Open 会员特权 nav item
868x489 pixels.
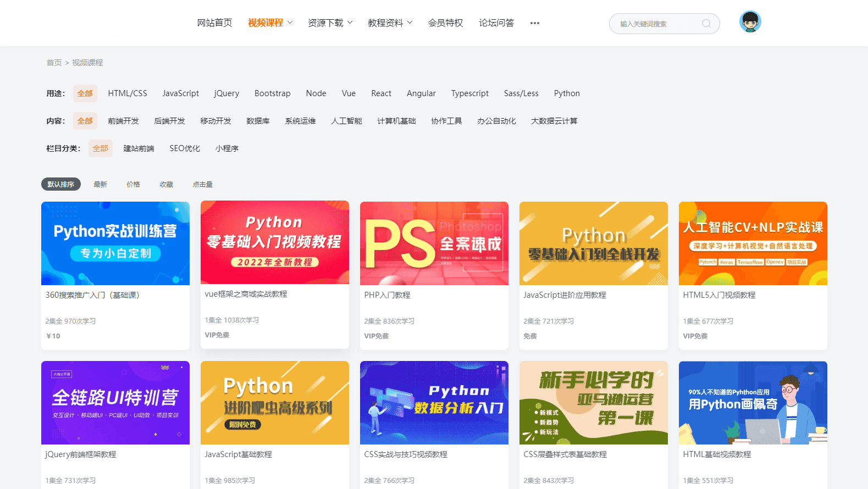(x=445, y=23)
